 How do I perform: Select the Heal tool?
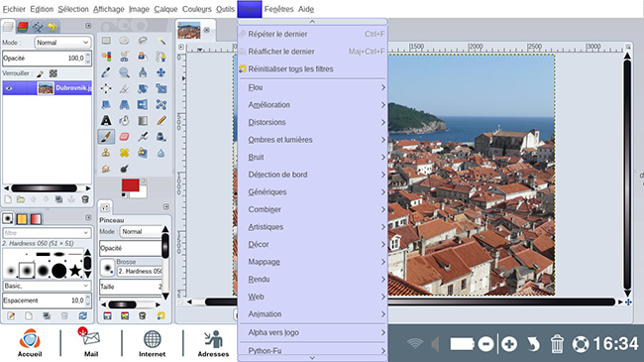(x=124, y=153)
